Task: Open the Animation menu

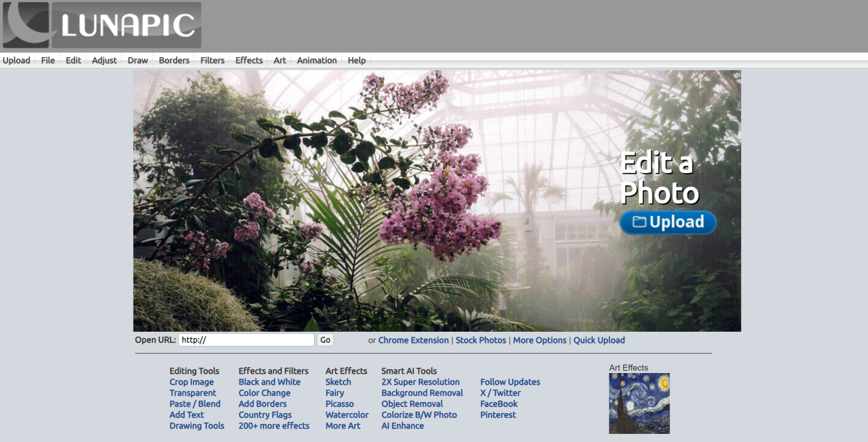Action: click(x=317, y=60)
